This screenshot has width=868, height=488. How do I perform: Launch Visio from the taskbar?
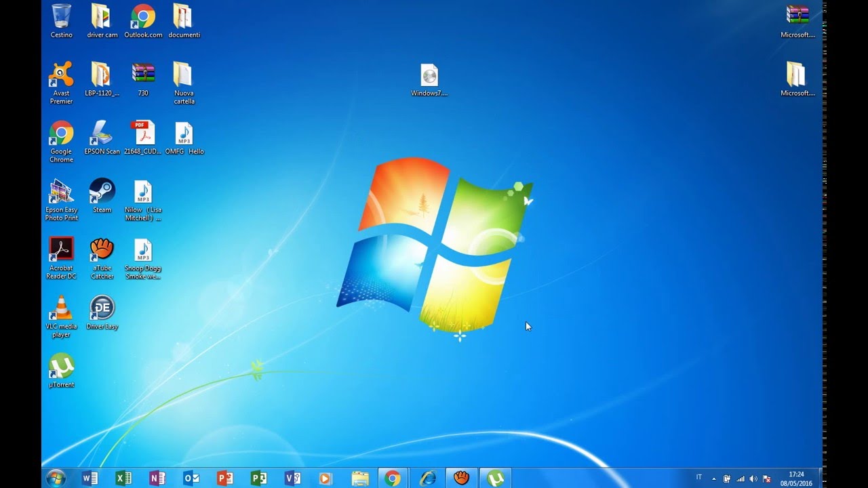click(293, 479)
